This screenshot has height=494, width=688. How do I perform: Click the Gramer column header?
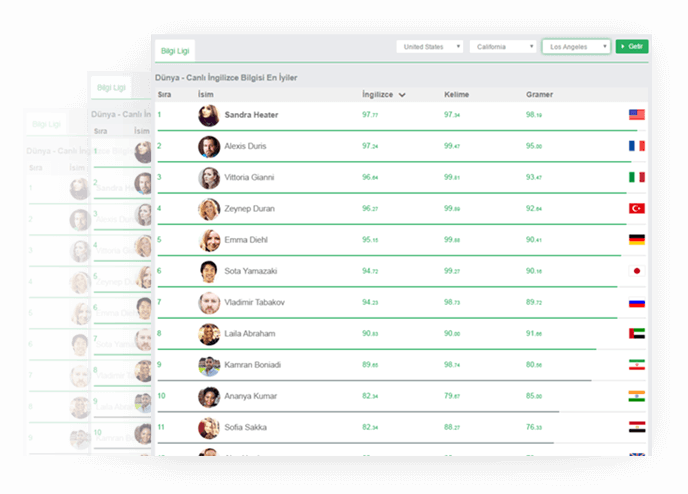(x=539, y=94)
